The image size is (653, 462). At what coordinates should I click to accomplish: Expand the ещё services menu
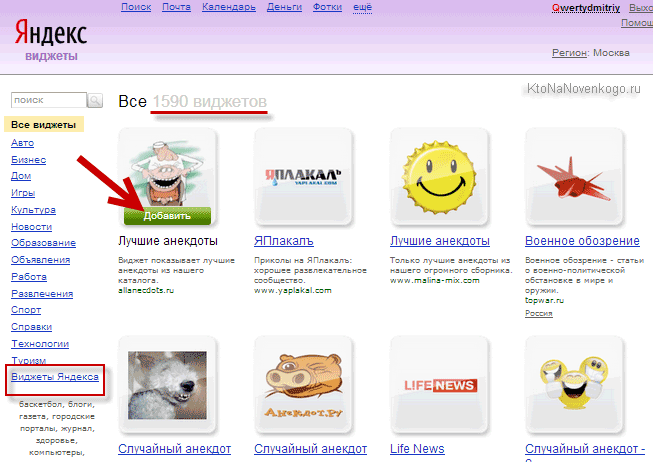click(x=362, y=7)
